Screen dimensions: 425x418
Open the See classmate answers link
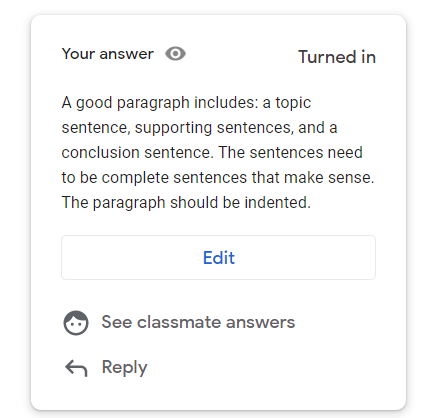point(198,322)
